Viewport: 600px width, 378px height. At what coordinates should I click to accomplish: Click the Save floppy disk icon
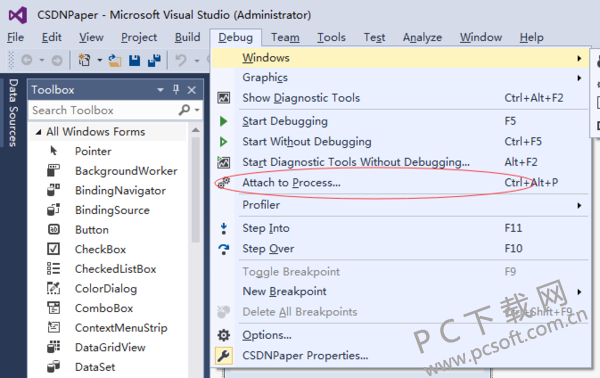click(134, 60)
